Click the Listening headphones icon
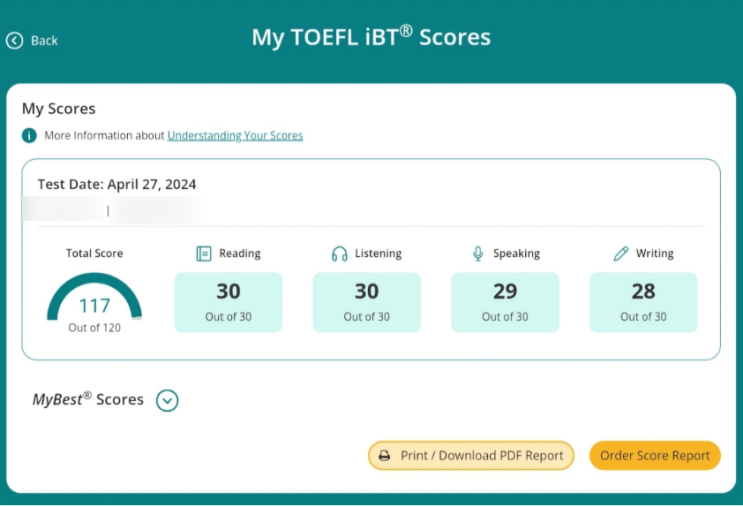 click(x=339, y=254)
